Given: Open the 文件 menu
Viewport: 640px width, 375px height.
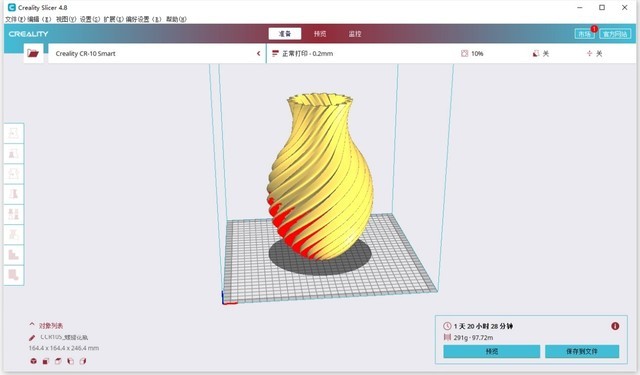Looking at the screenshot, I should 15,19.
